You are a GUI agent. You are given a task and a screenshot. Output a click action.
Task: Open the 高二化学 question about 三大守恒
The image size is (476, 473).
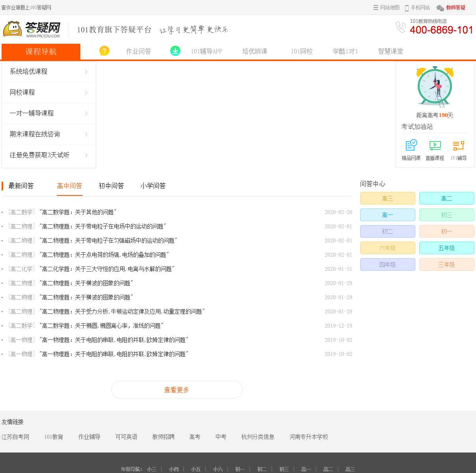coord(106,269)
